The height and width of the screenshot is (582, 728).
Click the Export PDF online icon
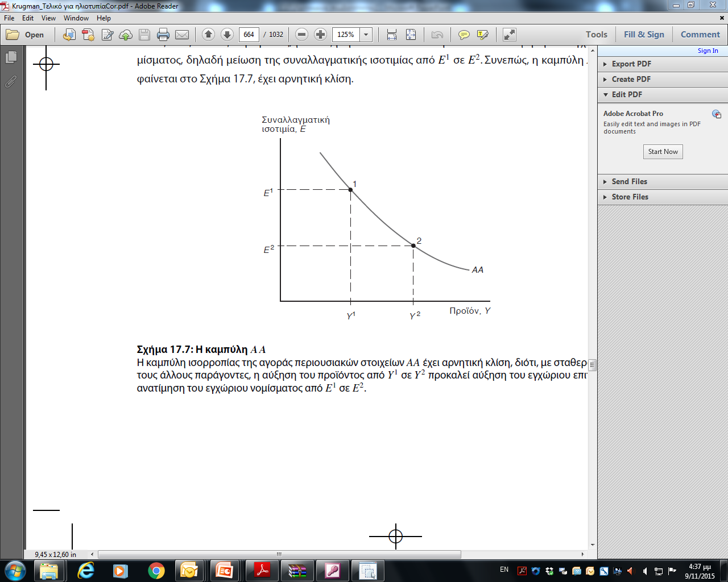pyautogui.click(x=69, y=35)
